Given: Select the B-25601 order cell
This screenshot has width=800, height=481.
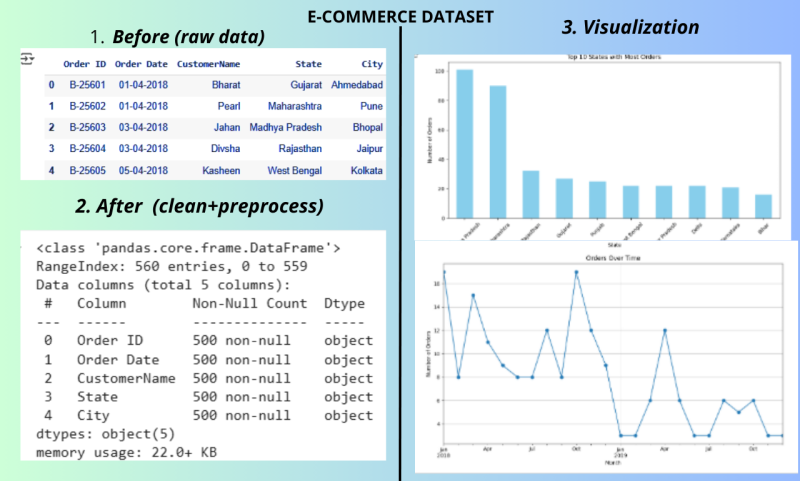Looking at the screenshot, I should click(86, 85).
